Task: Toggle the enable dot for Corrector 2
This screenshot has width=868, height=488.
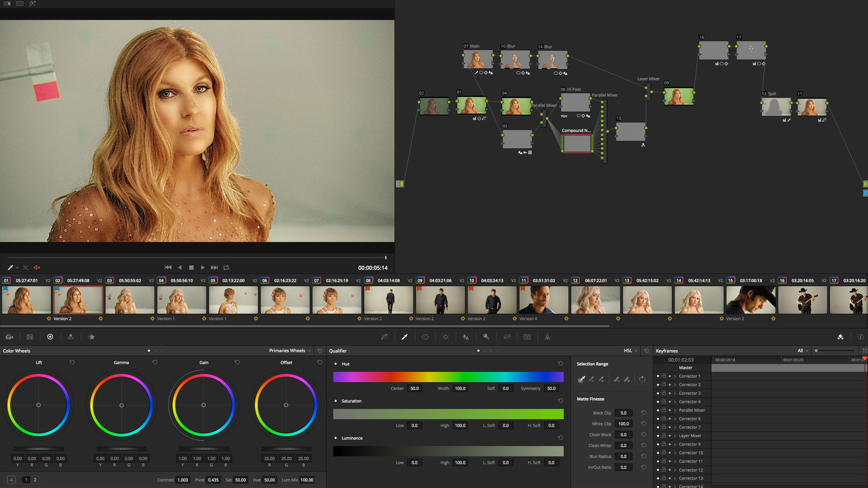Action: tap(658, 385)
